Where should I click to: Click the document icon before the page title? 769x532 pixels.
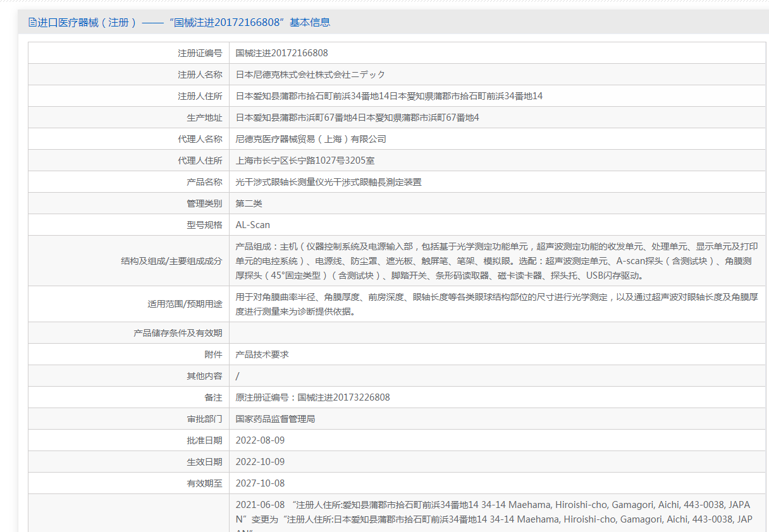[x=32, y=23]
